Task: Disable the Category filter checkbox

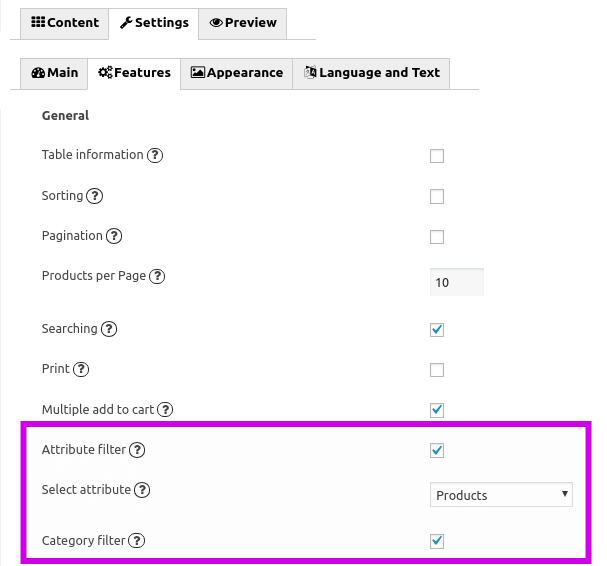Action: click(437, 541)
